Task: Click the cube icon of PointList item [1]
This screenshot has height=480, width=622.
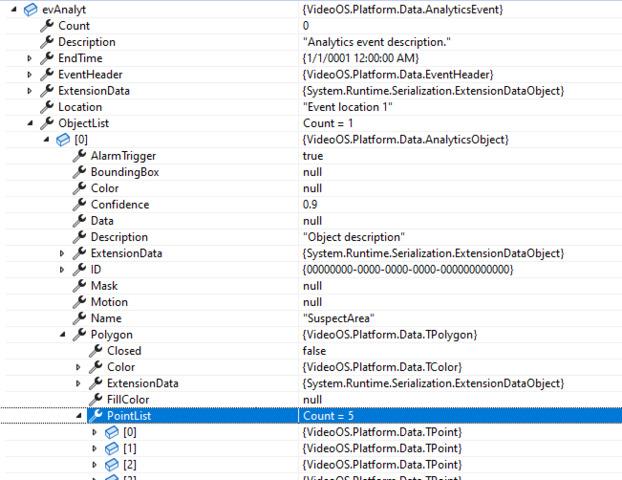Action: [x=111, y=449]
